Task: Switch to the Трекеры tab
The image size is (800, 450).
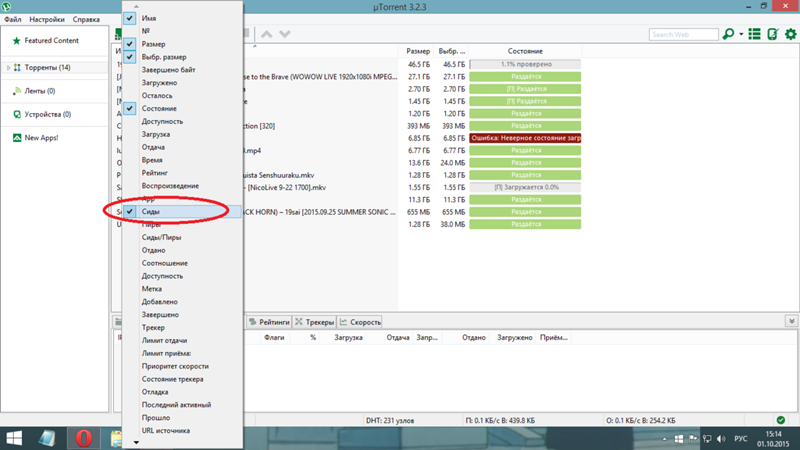Action: click(x=314, y=322)
